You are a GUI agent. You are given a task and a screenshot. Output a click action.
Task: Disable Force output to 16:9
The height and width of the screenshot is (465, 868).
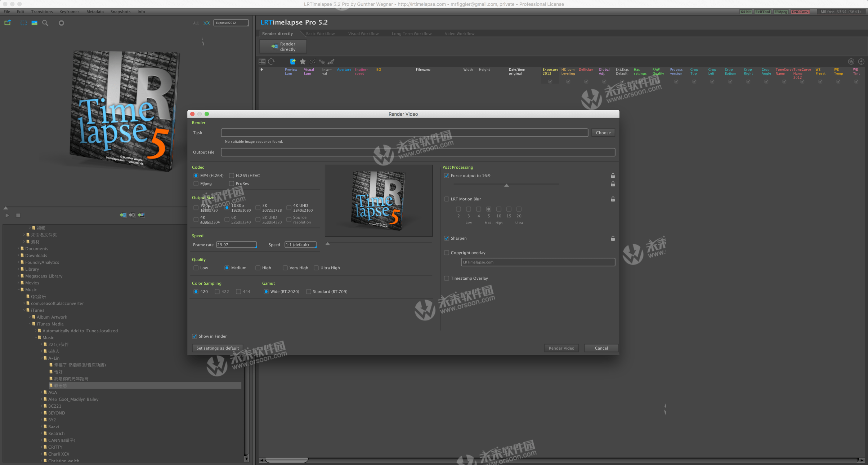click(447, 176)
